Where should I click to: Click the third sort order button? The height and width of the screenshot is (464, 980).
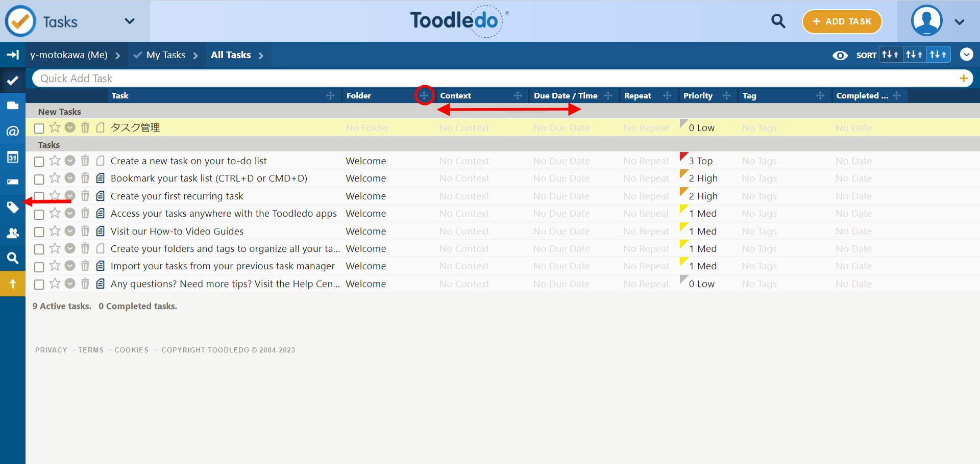click(x=938, y=55)
